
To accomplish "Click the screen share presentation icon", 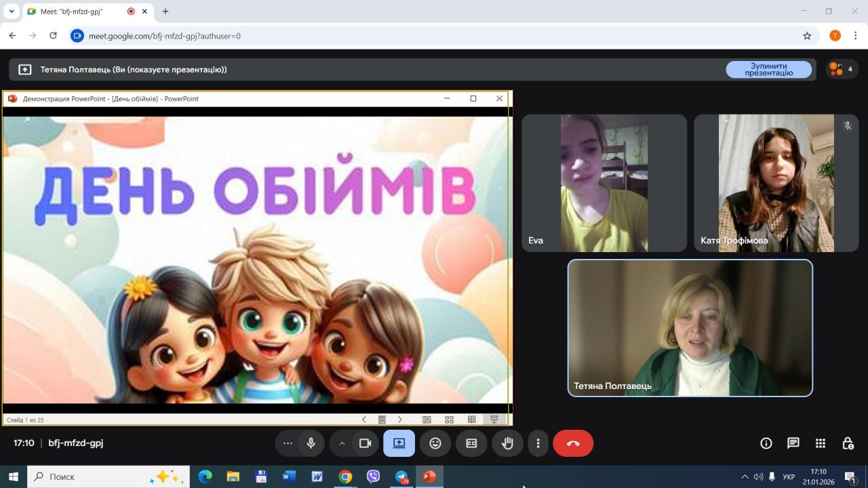I will pos(399,443).
